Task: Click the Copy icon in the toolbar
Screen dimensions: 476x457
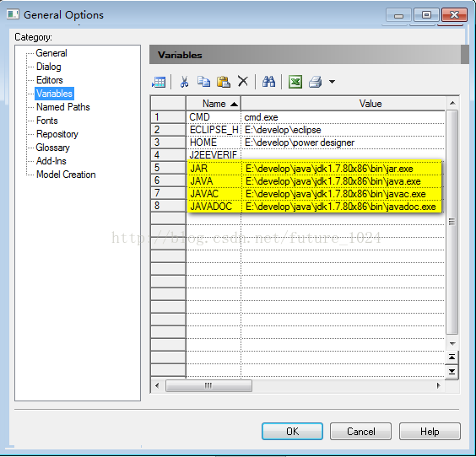Action: click(203, 82)
